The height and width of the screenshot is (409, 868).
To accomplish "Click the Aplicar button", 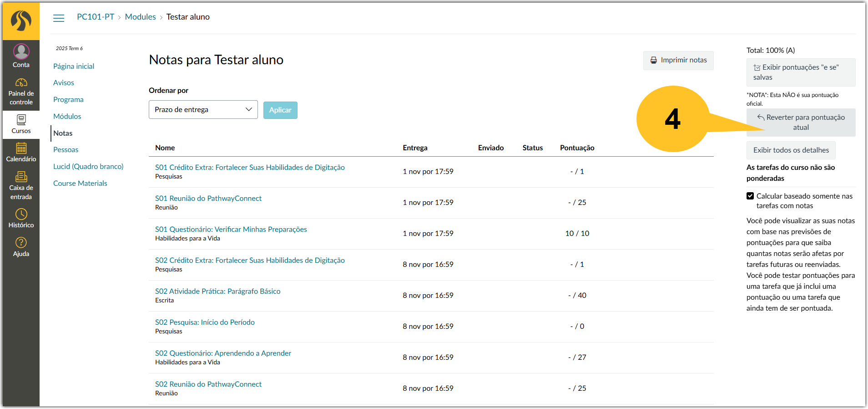I will 280,110.
